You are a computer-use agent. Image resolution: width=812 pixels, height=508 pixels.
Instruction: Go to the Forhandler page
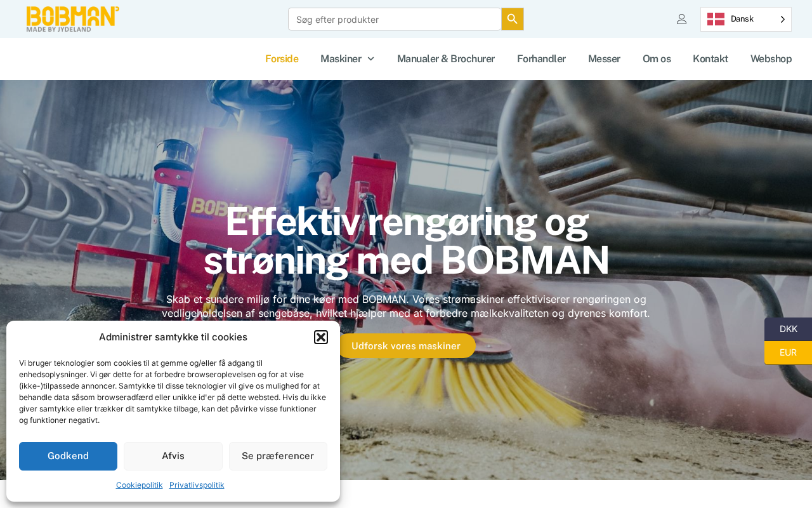pyautogui.click(x=541, y=59)
